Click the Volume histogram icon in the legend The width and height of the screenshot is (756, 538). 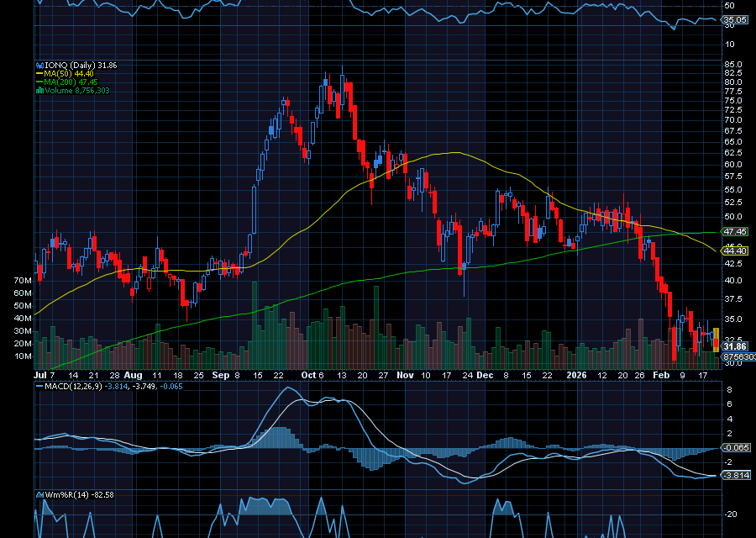click(39, 90)
